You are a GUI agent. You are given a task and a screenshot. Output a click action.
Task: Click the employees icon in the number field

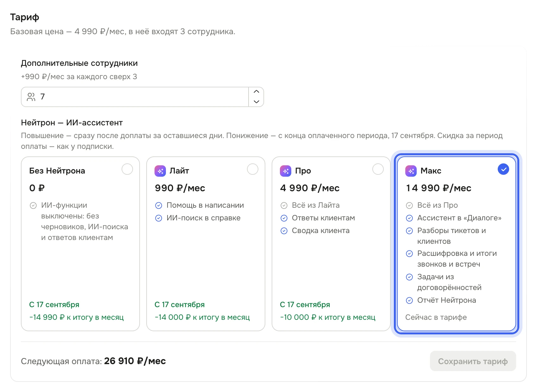click(x=31, y=97)
